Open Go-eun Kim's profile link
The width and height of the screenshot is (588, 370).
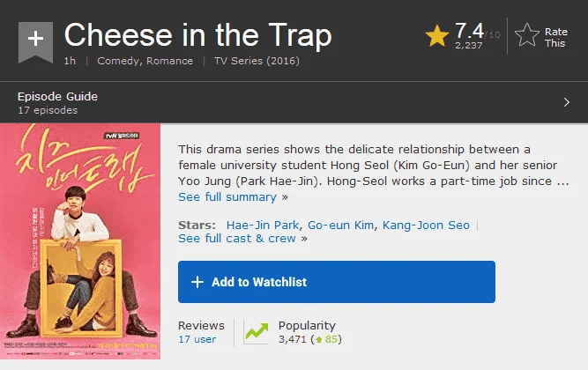click(x=340, y=225)
